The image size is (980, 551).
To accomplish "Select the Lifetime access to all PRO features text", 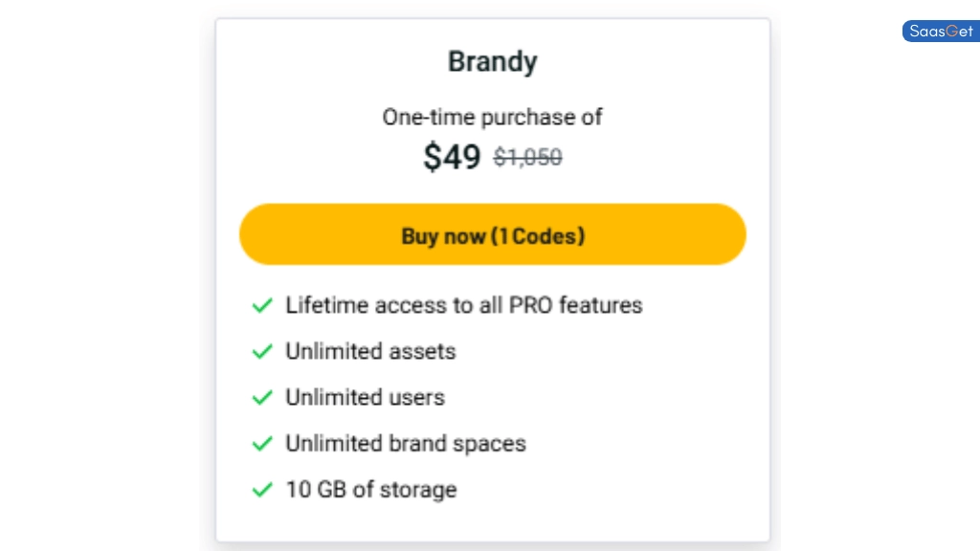I will point(463,306).
